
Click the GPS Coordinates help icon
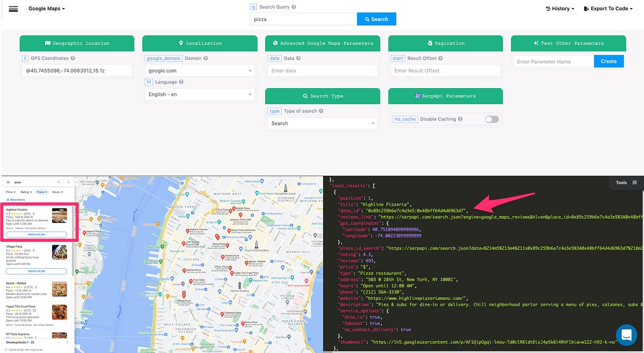pos(74,58)
